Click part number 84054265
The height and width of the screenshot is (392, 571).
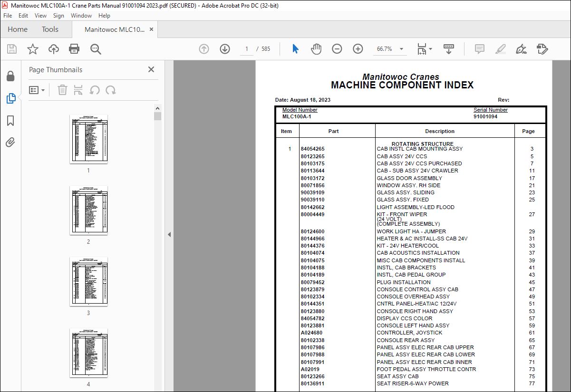tap(312, 149)
